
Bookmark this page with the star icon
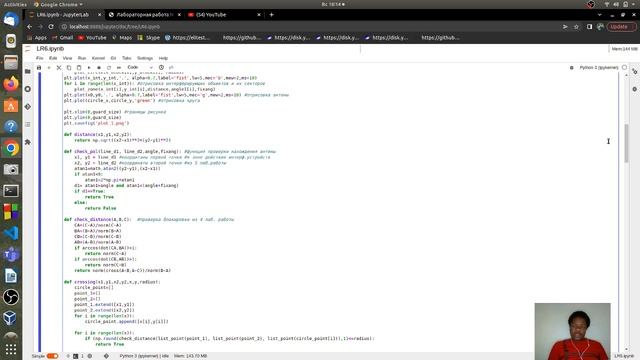pyautogui.click(x=576, y=27)
